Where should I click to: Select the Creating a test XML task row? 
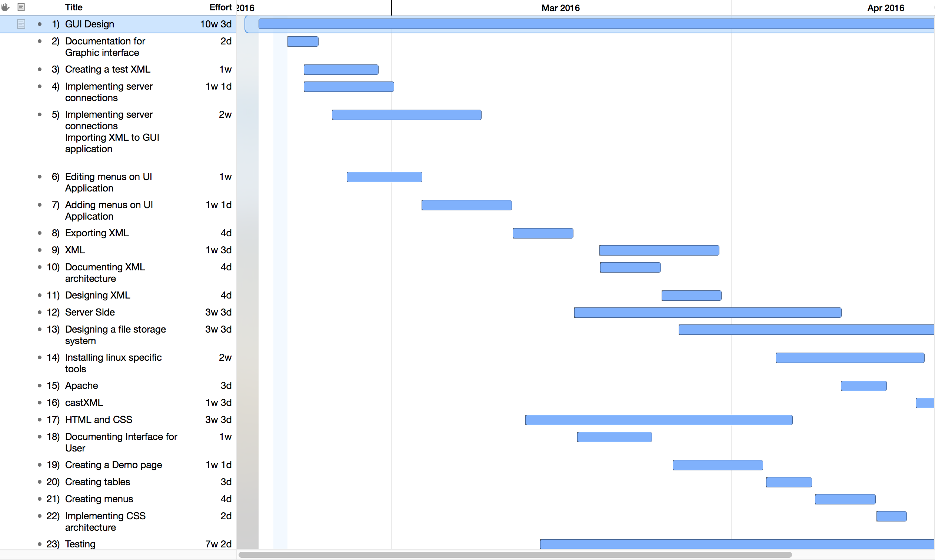coord(107,69)
